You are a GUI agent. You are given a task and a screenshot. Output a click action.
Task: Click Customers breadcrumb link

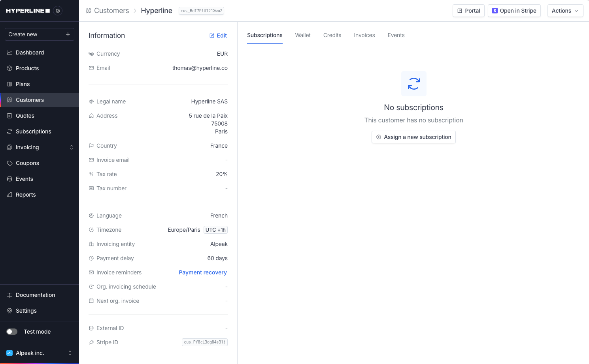(111, 11)
